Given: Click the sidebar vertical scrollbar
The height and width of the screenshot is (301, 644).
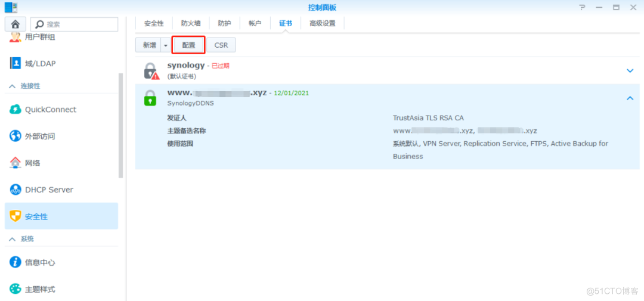Looking at the screenshot, I should tap(120, 125).
